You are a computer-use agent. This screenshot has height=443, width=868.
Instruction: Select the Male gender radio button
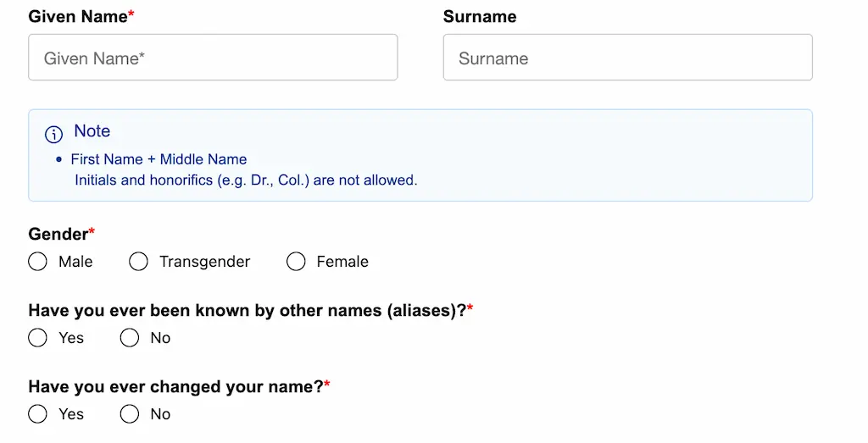point(37,262)
